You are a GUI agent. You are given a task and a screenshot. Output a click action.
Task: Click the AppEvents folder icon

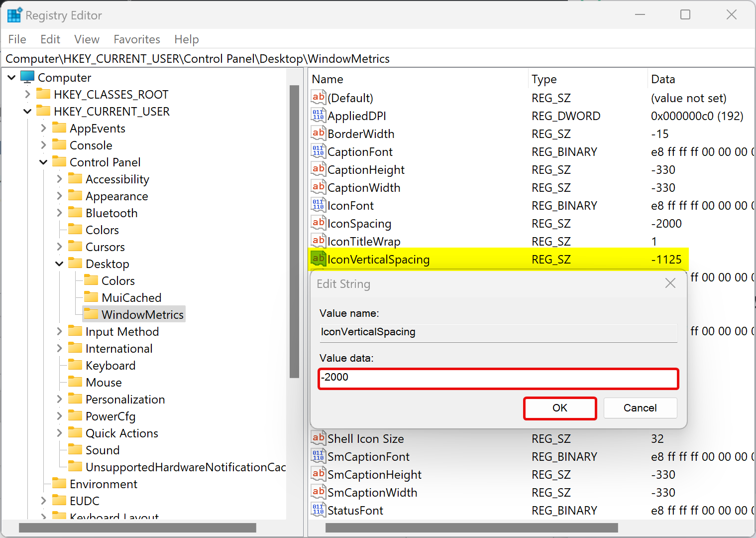click(x=60, y=128)
